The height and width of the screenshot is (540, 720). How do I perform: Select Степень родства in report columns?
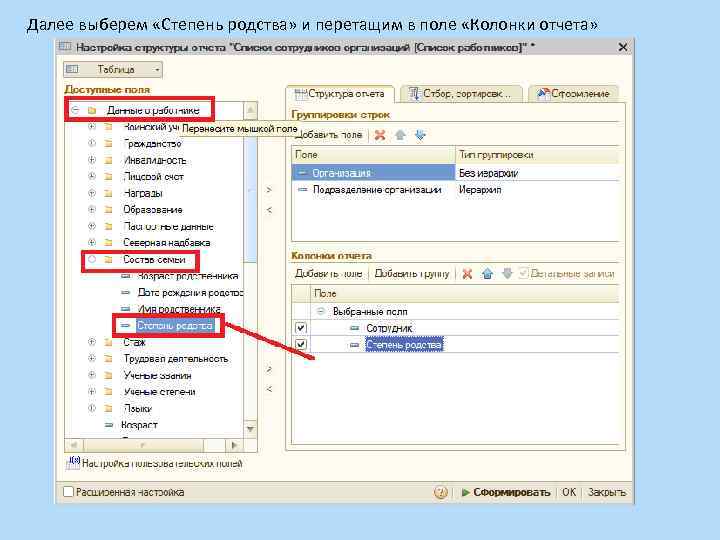pyautogui.click(x=404, y=345)
